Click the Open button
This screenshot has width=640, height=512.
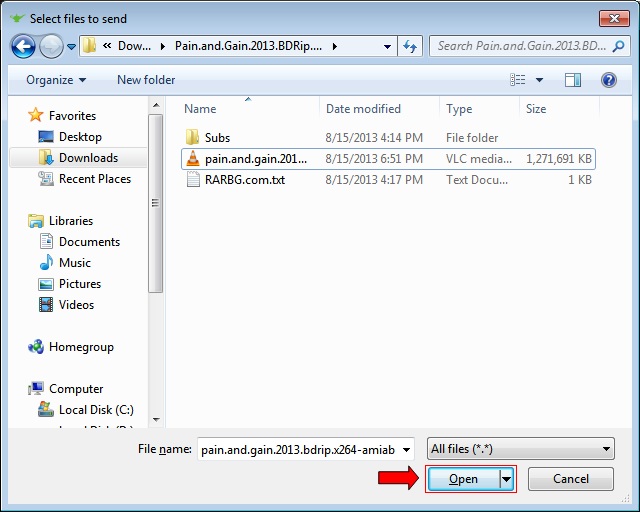click(x=463, y=479)
